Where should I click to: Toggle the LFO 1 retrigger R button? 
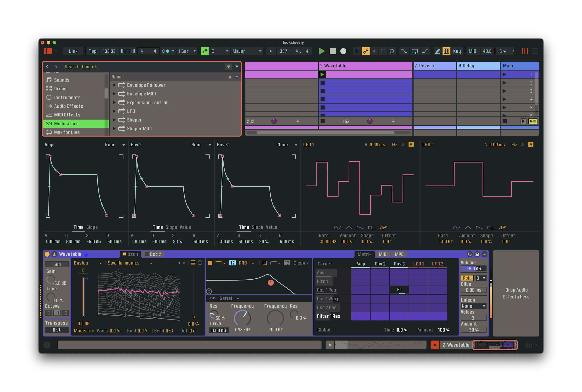coord(411,145)
